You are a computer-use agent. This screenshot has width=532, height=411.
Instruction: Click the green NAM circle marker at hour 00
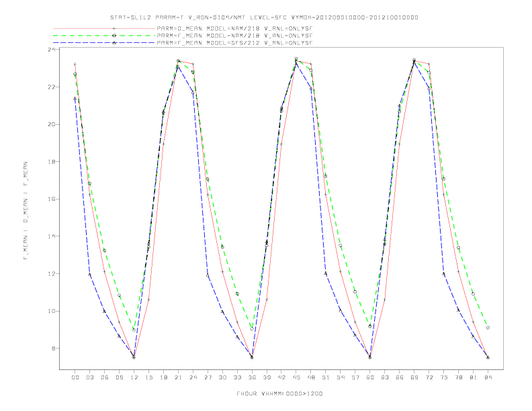pyautogui.click(x=75, y=74)
